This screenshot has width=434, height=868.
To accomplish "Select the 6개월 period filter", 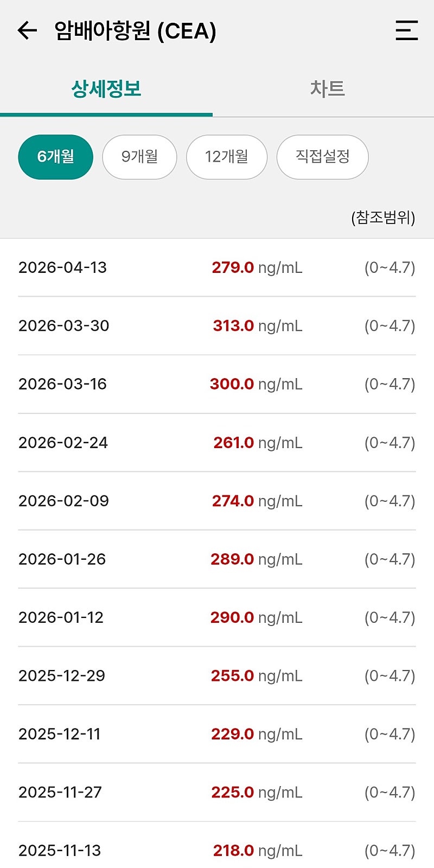I will (x=55, y=157).
